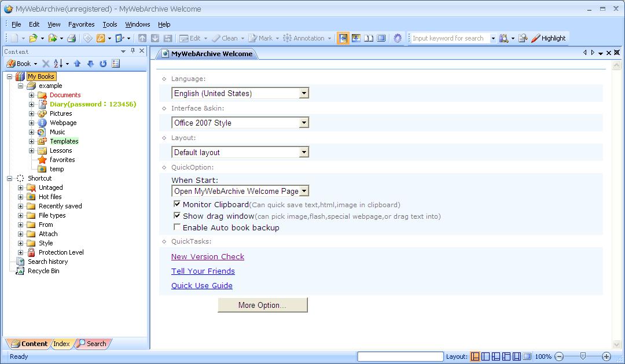Image resolution: width=625 pixels, height=364 pixels.
Task: Click the gear settings toolbar icon
Action: [398, 38]
